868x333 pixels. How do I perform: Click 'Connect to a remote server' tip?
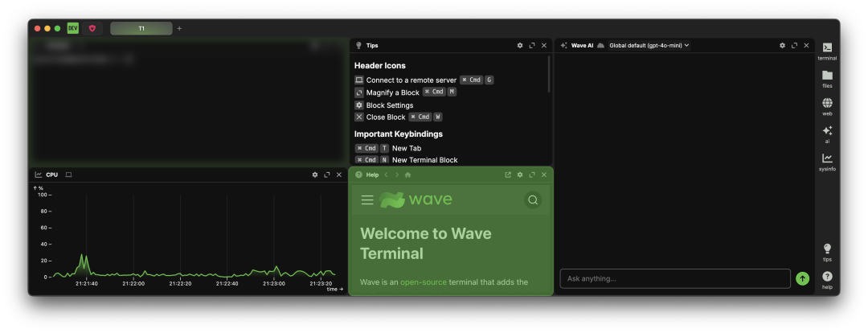[411, 80]
